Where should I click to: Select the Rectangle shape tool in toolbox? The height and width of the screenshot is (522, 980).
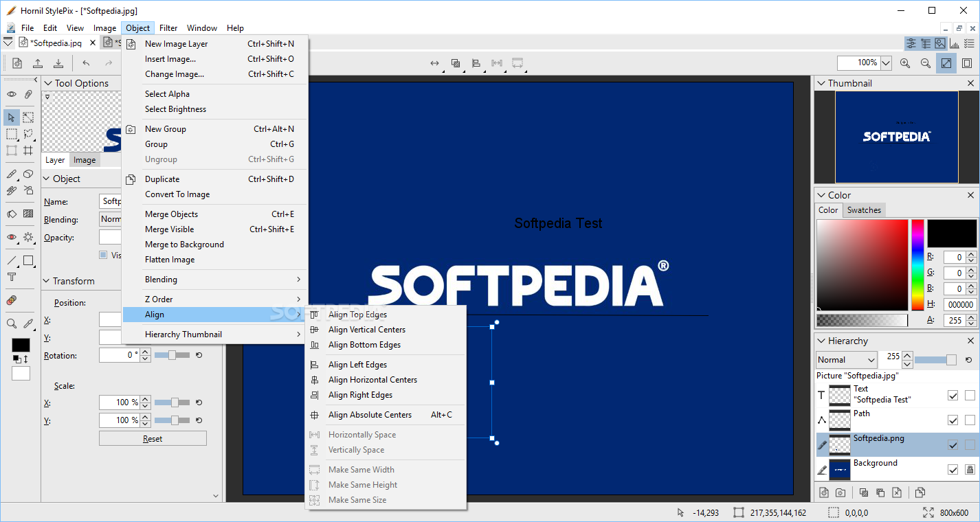point(28,260)
